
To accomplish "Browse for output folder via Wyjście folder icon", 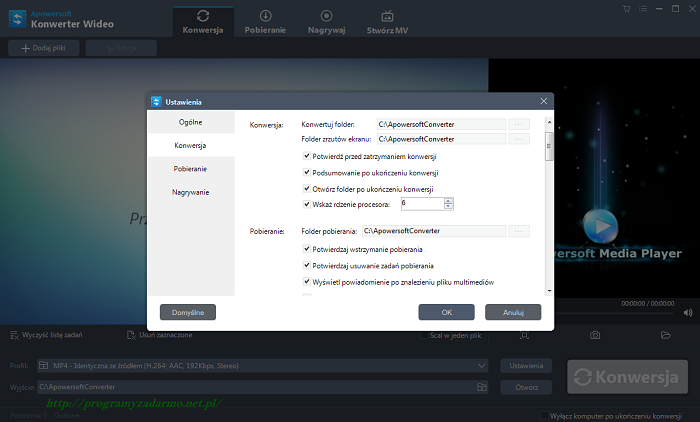I will 481,386.
